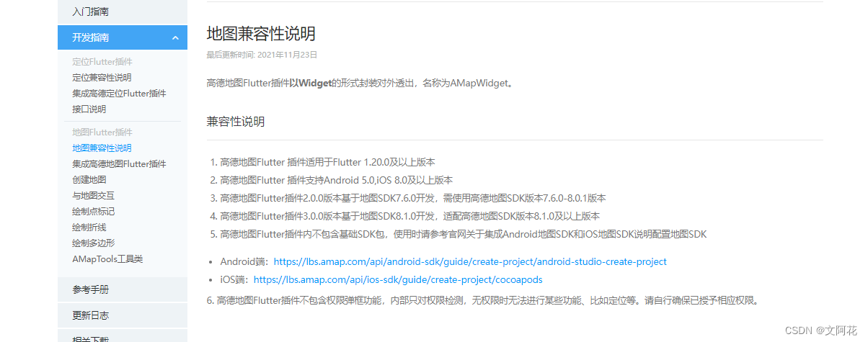Viewport: 868px width, 342px height.
Task: Click the 最后更新时间 2021年11月23日 text
Action: click(262, 55)
